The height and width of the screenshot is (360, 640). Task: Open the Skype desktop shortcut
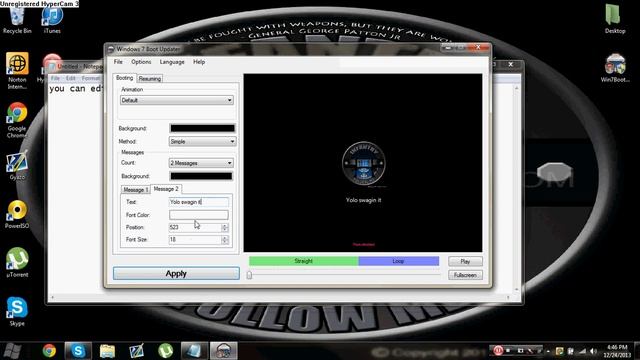tap(17, 312)
